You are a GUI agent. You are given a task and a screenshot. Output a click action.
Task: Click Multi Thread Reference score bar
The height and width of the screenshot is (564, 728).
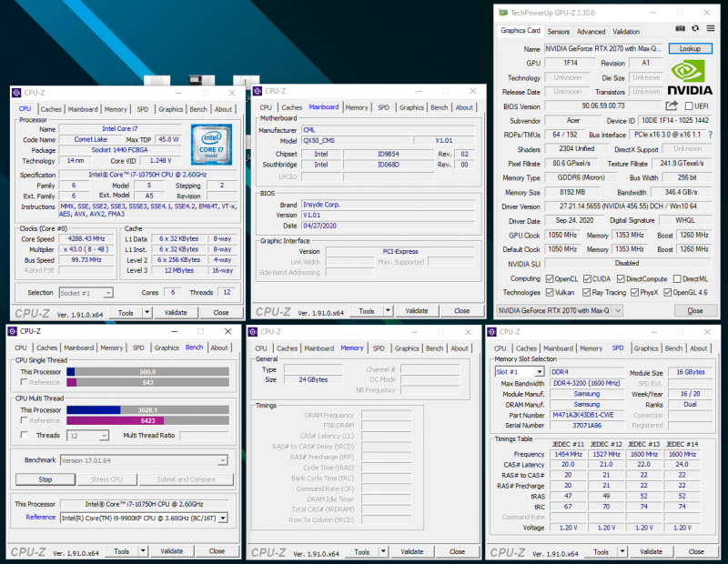click(147, 420)
